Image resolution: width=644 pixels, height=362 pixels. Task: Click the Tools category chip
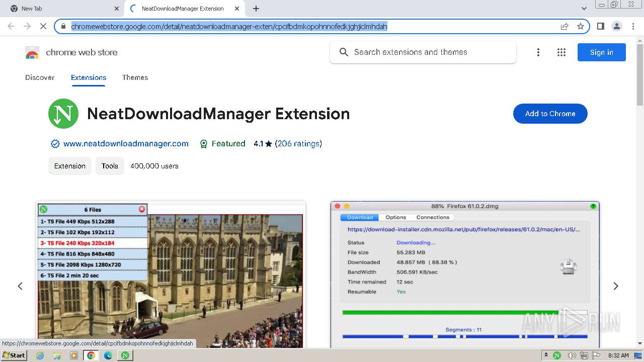pyautogui.click(x=110, y=166)
